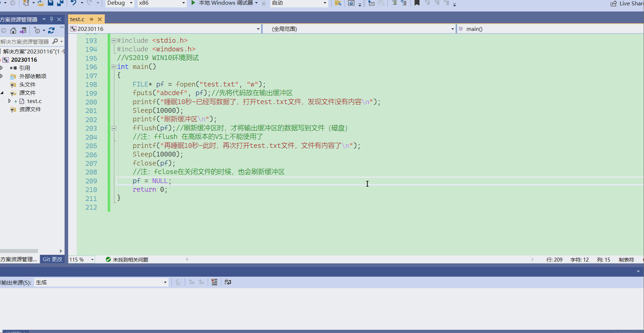
Task: Open a file with the folder icon
Action: pos(41,3)
